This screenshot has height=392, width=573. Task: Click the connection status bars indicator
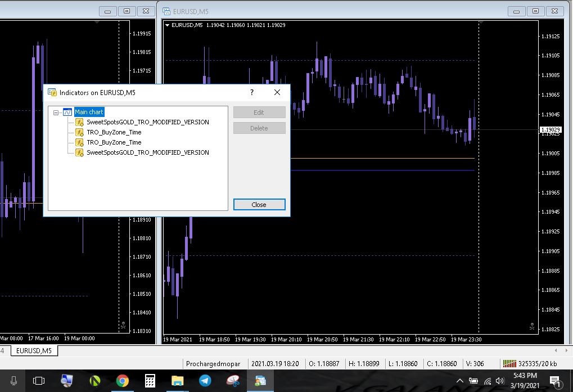click(509, 364)
